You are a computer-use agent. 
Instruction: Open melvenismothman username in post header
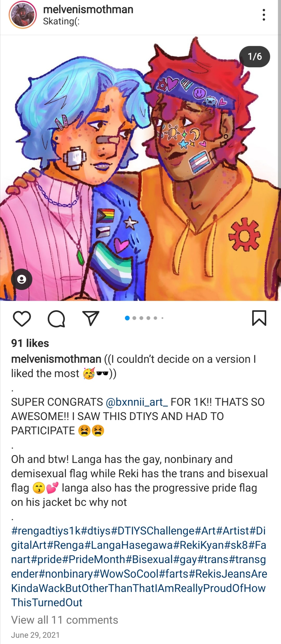click(x=88, y=10)
